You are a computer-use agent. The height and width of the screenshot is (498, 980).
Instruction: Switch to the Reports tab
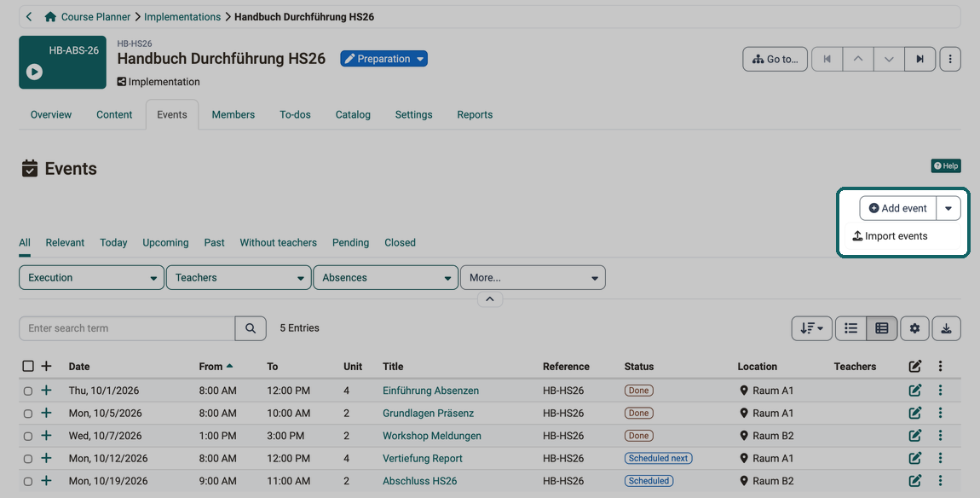click(x=475, y=114)
